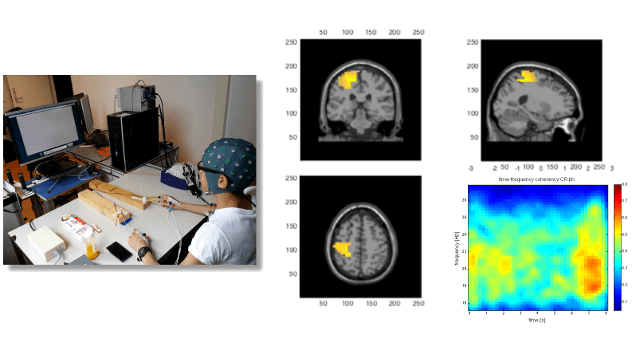This screenshot has height=360, width=640.
Task: Click the white box on the desk
Action: tap(46, 243)
